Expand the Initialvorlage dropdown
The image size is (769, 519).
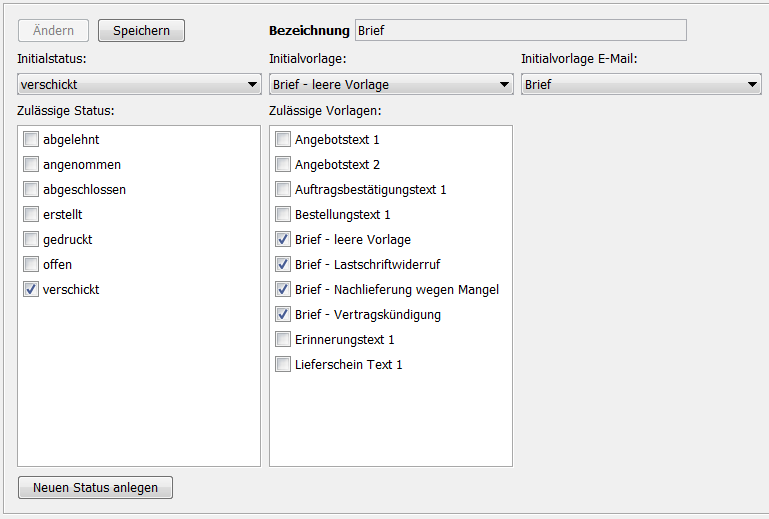pyautogui.click(x=391, y=85)
